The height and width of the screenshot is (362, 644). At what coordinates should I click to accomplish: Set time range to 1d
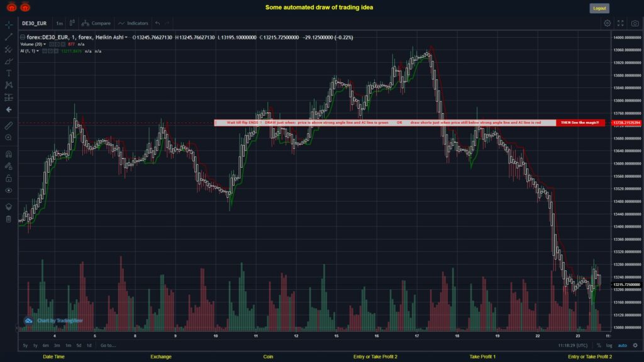(89, 346)
